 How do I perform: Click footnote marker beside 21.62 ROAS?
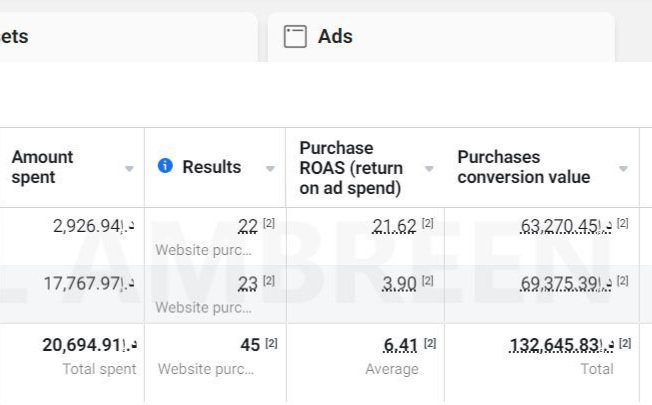428,223
